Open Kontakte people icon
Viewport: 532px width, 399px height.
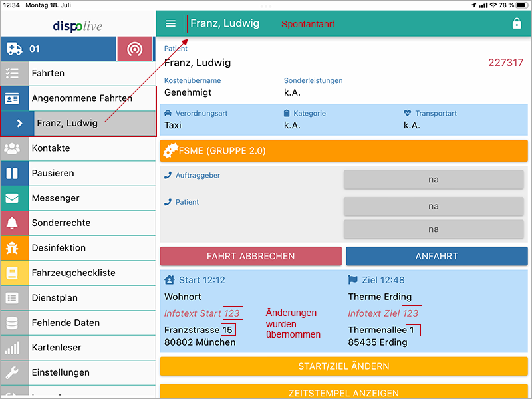pyautogui.click(x=12, y=148)
